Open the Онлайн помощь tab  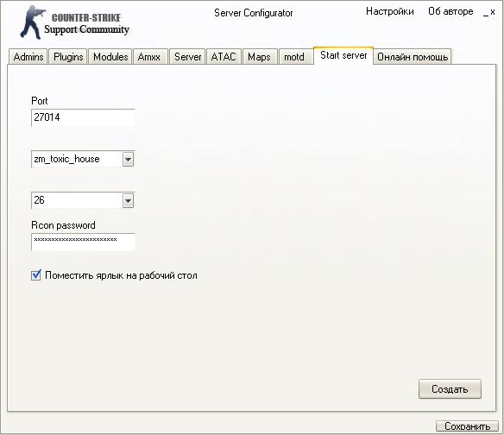pos(413,57)
